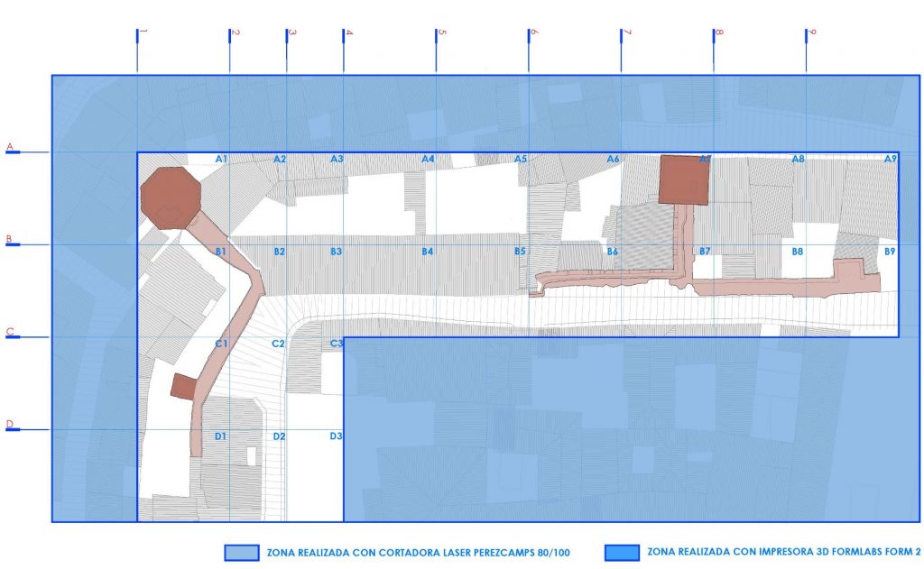This screenshot has width=924, height=569.
Task: Select the red row marker C
Action: point(11,333)
